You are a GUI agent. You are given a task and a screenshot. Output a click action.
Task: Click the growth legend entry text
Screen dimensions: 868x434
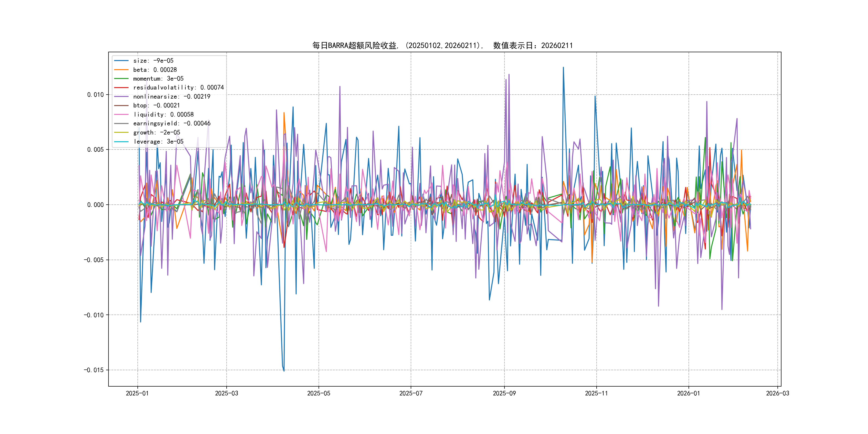[x=157, y=132]
